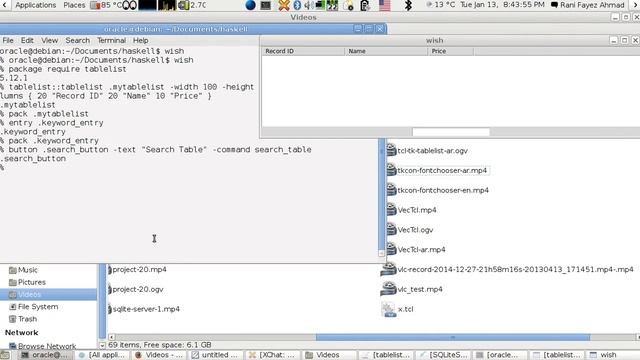This screenshot has width=640, height=360.
Task: Open Browse Network in sidebar
Action: [42, 346]
